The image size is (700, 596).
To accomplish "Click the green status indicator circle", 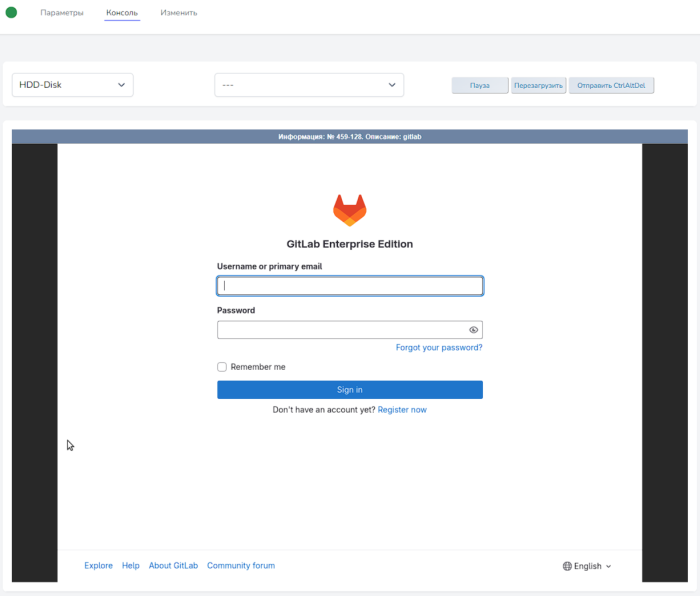I will point(12,13).
